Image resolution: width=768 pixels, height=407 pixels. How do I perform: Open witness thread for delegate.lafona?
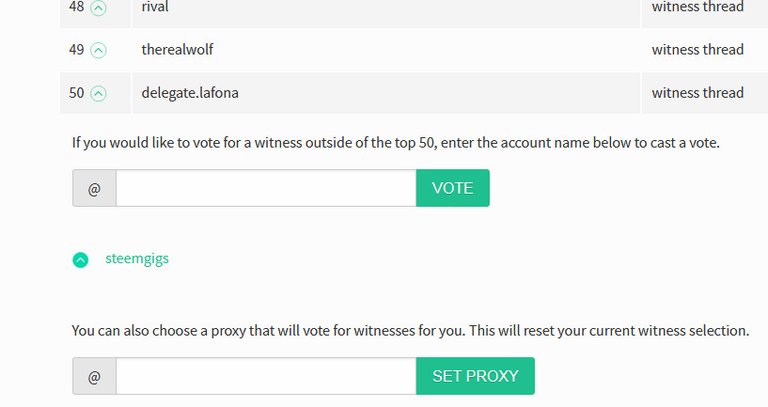coord(697,93)
